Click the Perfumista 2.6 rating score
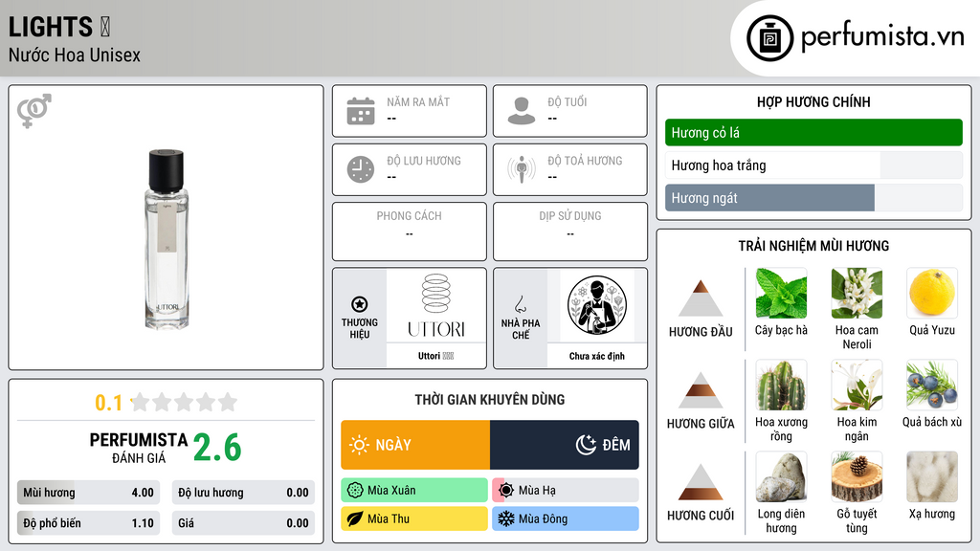Image resolution: width=980 pixels, height=551 pixels. point(217,448)
